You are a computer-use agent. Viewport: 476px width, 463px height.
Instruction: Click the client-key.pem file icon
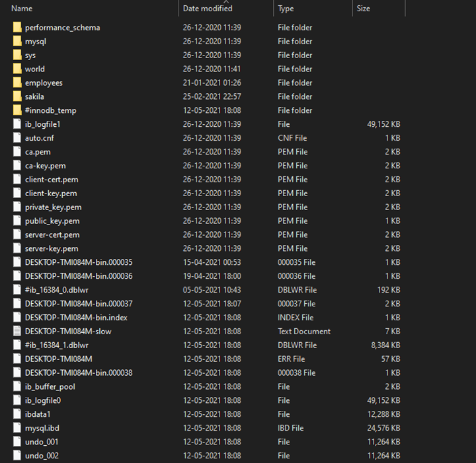[x=17, y=193]
